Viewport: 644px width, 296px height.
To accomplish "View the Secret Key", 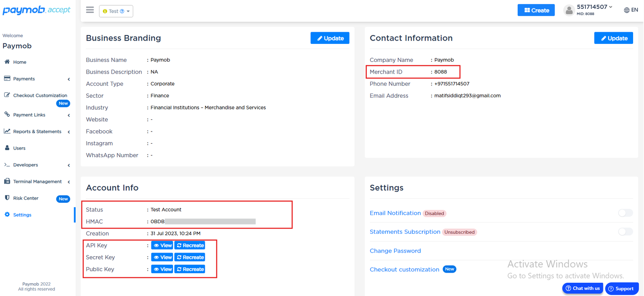I will click(162, 257).
